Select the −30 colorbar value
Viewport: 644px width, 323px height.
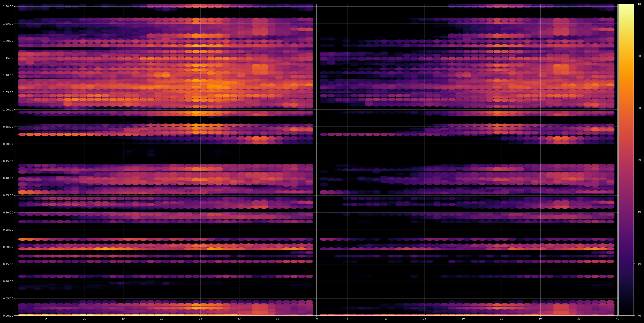coord(638,108)
